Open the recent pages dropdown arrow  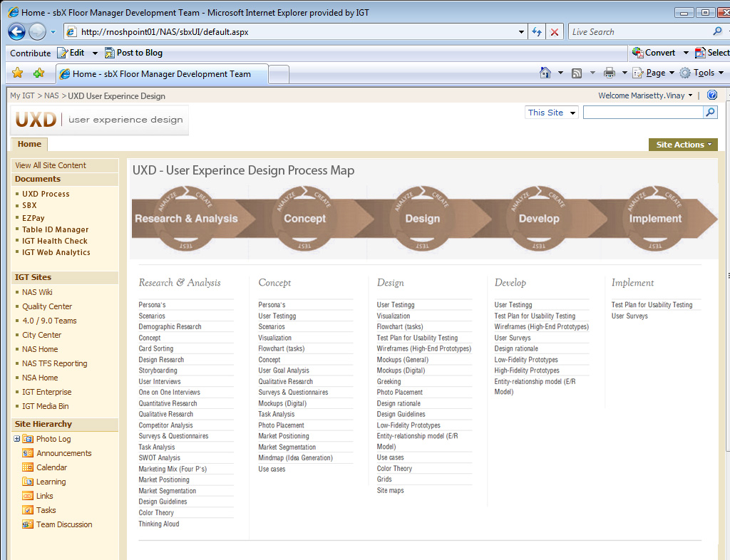pyautogui.click(x=53, y=32)
